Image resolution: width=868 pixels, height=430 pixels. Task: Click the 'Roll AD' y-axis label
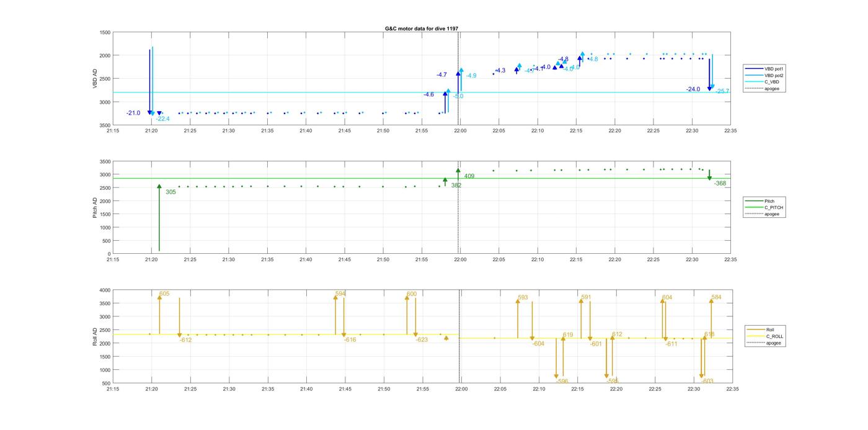point(95,336)
